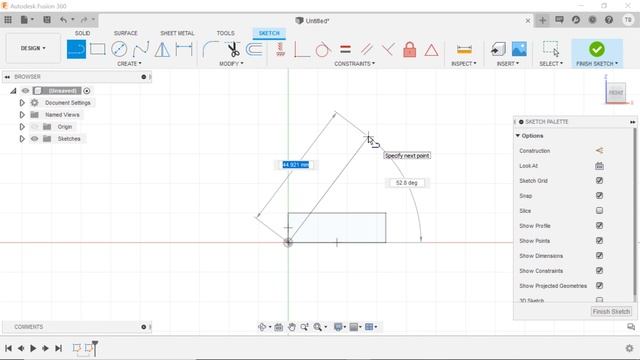640x360 pixels.
Task: Select the 2-Point Rectangle tool
Action: (x=98, y=49)
